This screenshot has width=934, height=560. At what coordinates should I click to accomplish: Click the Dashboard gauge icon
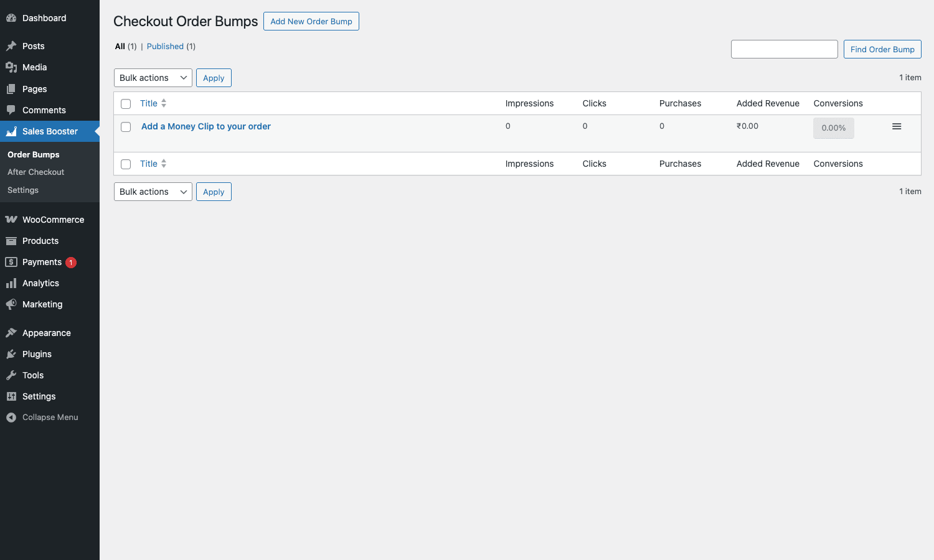(11, 18)
